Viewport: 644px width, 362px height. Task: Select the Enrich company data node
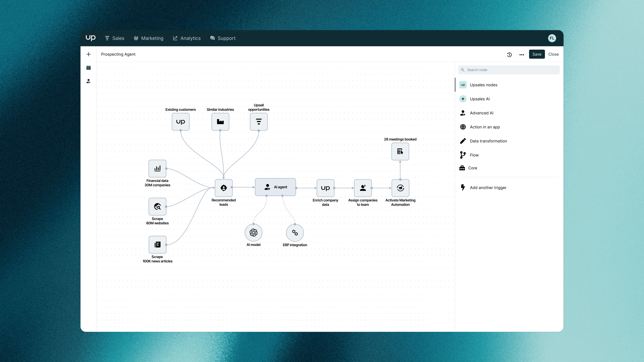tap(325, 188)
